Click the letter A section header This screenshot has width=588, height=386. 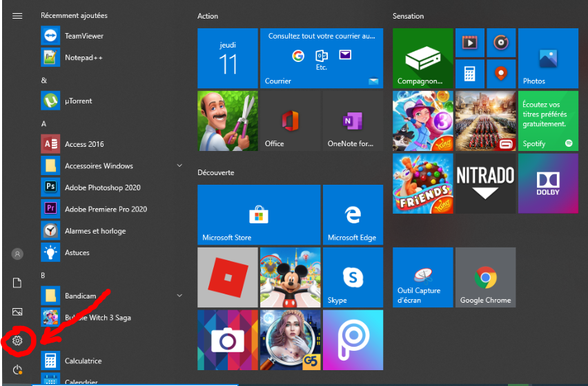coord(44,124)
